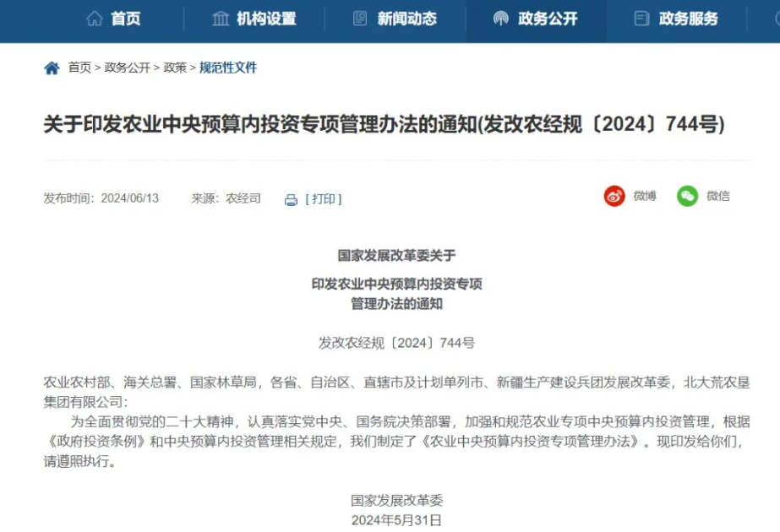Go to 政务公开 in the top navigation
Image resolution: width=780 pixels, height=532 pixels.
click(x=536, y=19)
